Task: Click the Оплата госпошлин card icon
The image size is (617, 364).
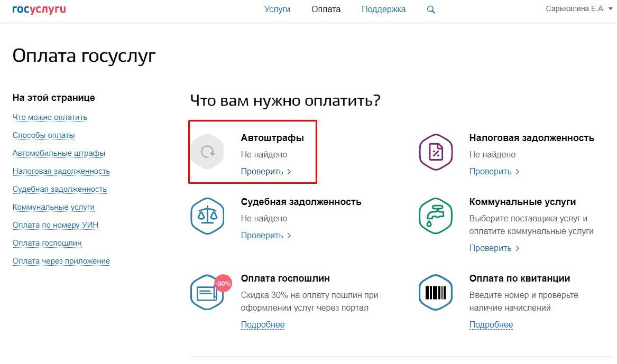Action: (207, 292)
